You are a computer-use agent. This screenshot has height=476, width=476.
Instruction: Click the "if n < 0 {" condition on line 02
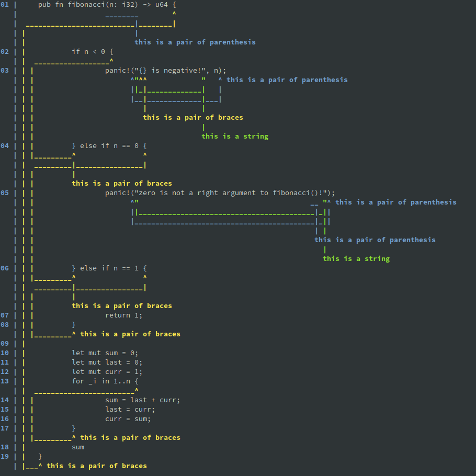pos(90,51)
